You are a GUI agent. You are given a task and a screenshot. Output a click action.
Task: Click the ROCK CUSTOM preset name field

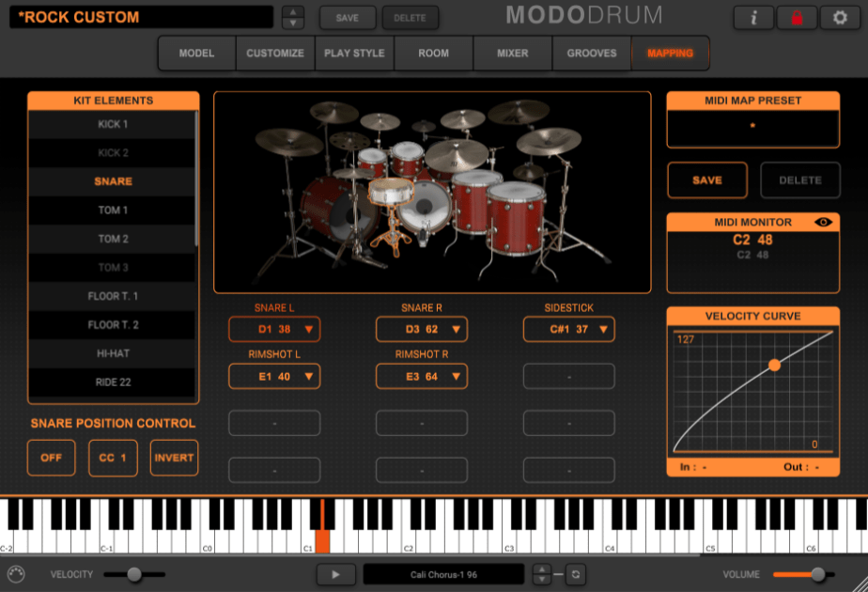pos(142,17)
